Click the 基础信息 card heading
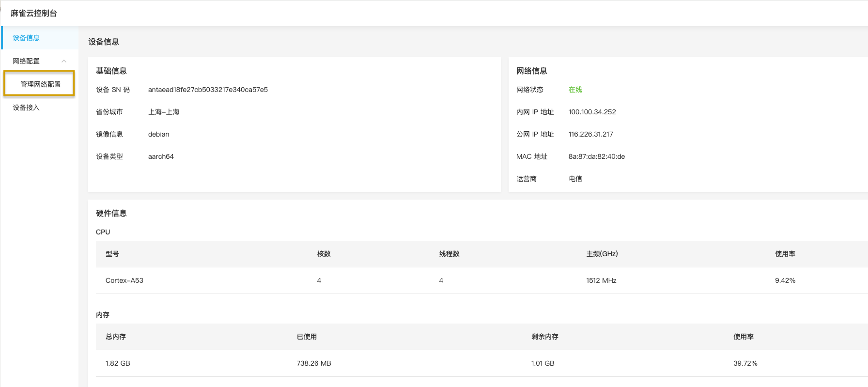This screenshot has height=387, width=868. click(111, 71)
